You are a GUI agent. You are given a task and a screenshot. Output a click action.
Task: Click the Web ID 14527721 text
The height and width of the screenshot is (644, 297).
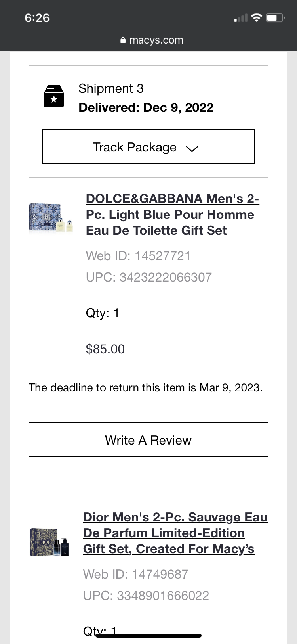[138, 256]
